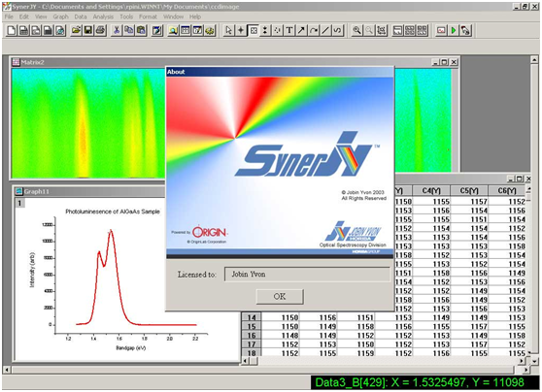Open the Edit menu
This screenshot has width=542, height=392.
[x=24, y=16]
